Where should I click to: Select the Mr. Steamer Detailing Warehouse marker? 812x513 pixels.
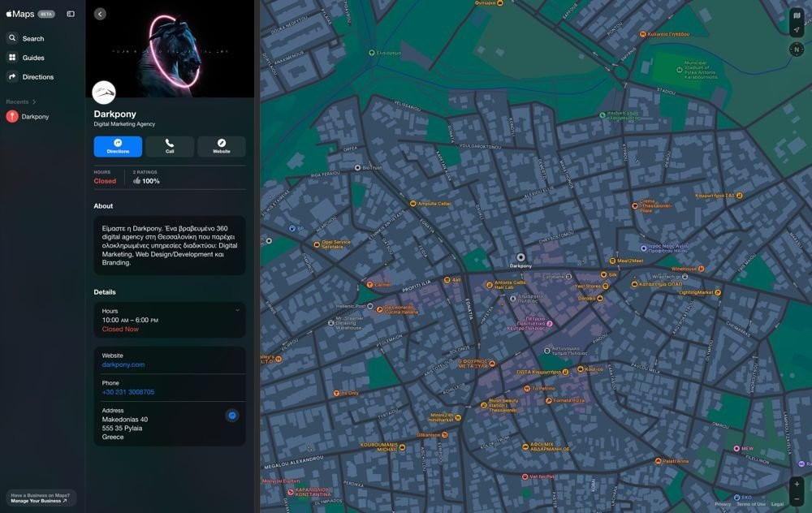(x=331, y=322)
